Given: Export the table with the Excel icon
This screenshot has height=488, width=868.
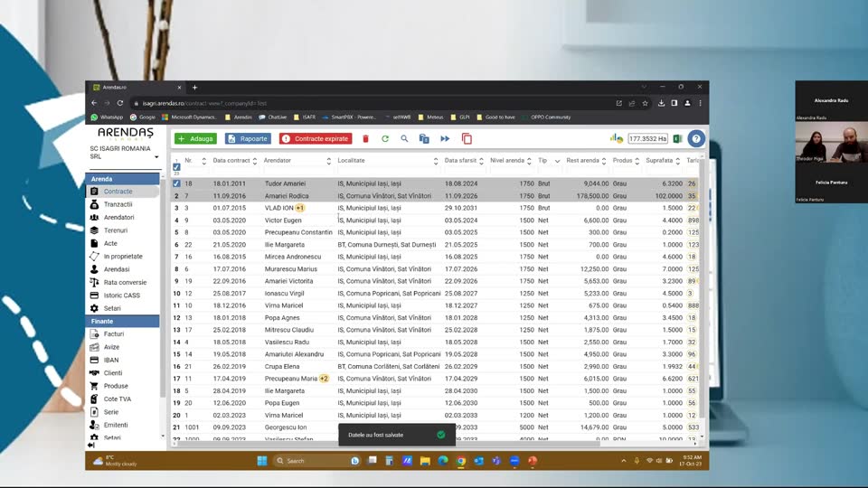Looking at the screenshot, I should pyautogui.click(x=677, y=139).
